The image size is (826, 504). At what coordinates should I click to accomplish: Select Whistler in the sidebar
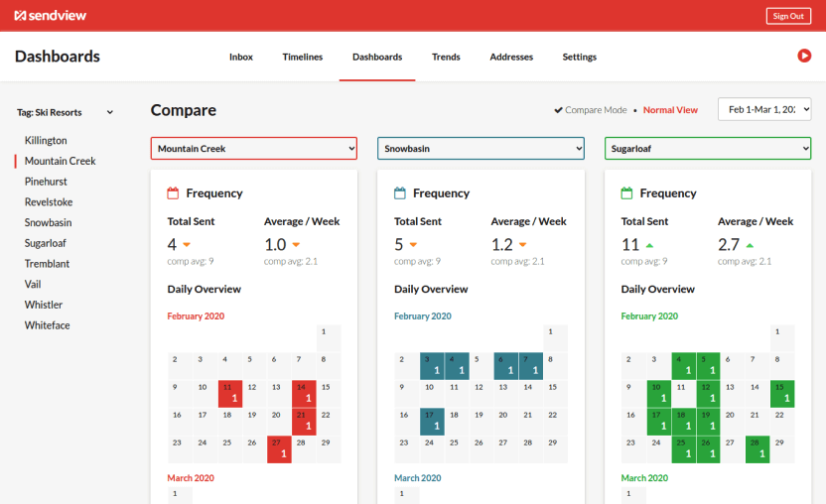(x=44, y=305)
